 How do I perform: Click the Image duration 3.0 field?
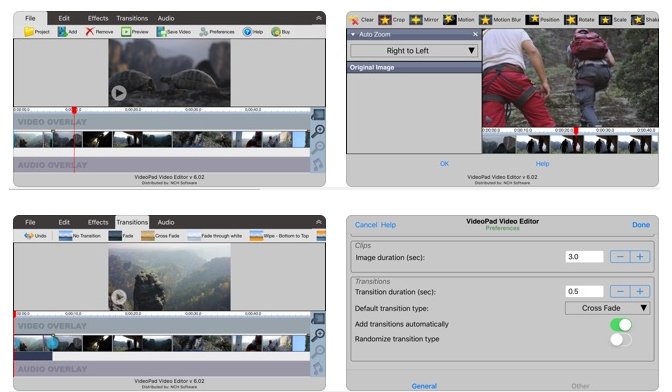(584, 257)
